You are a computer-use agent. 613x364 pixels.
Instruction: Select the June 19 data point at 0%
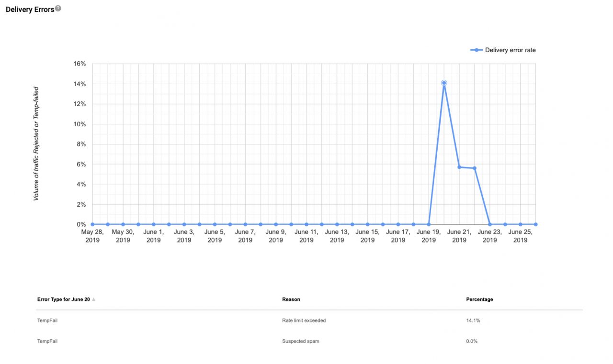click(429, 224)
